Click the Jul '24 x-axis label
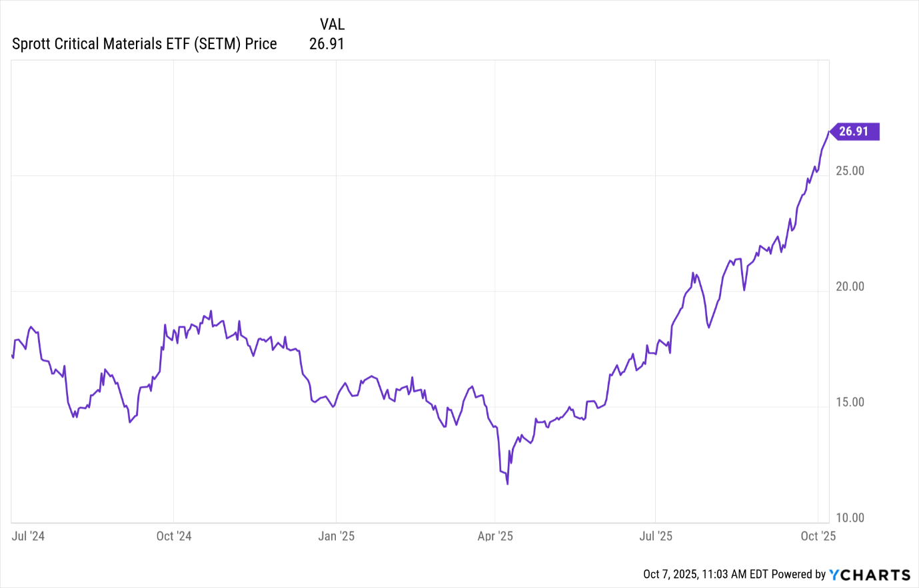Viewport: 919px width, 588px height. [x=28, y=536]
